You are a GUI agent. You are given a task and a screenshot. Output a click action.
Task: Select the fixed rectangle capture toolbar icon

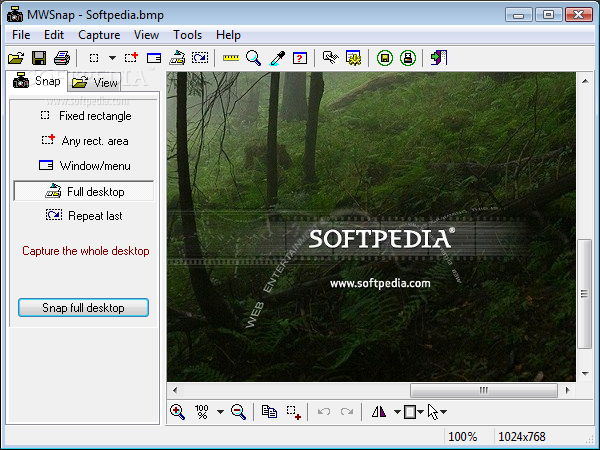(x=94, y=58)
